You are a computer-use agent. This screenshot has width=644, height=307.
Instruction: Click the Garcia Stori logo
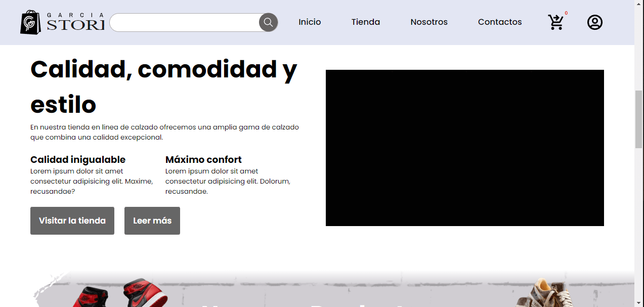point(62,22)
